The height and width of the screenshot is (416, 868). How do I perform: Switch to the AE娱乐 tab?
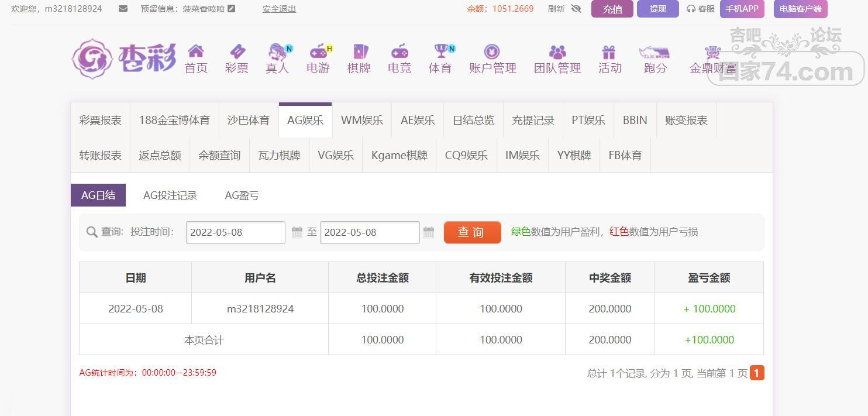(x=418, y=120)
